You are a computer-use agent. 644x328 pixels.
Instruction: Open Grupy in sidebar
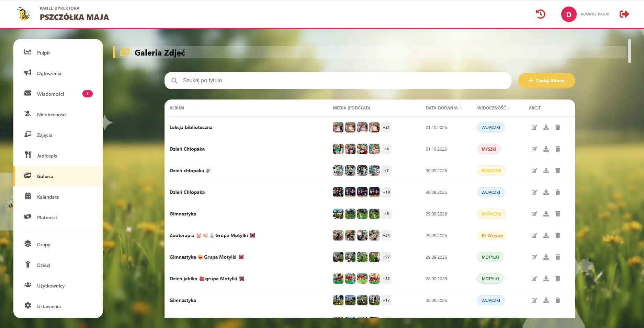[x=58, y=245]
